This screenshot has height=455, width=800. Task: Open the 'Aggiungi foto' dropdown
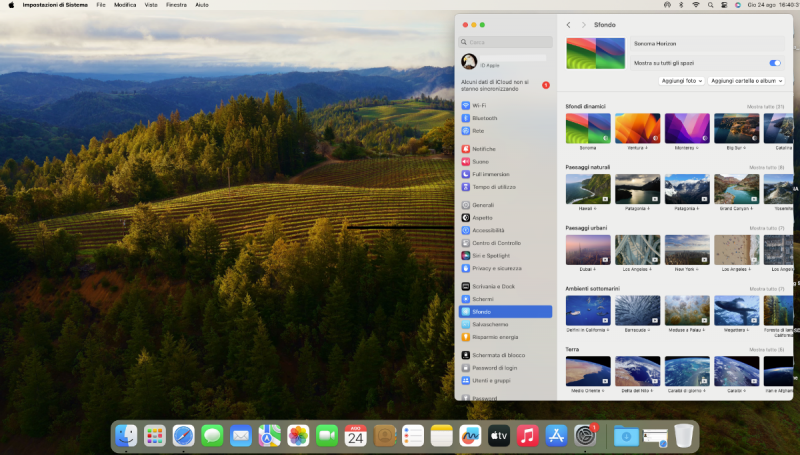click(682, 80)
